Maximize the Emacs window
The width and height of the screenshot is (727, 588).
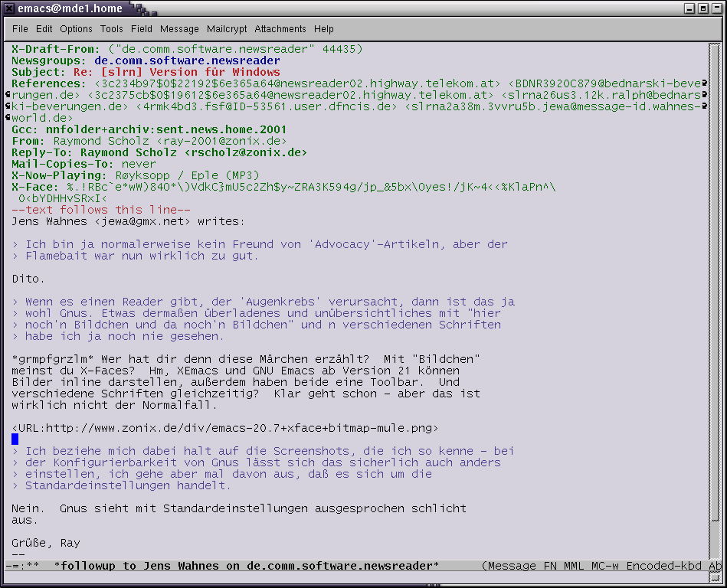click(703, 8)
